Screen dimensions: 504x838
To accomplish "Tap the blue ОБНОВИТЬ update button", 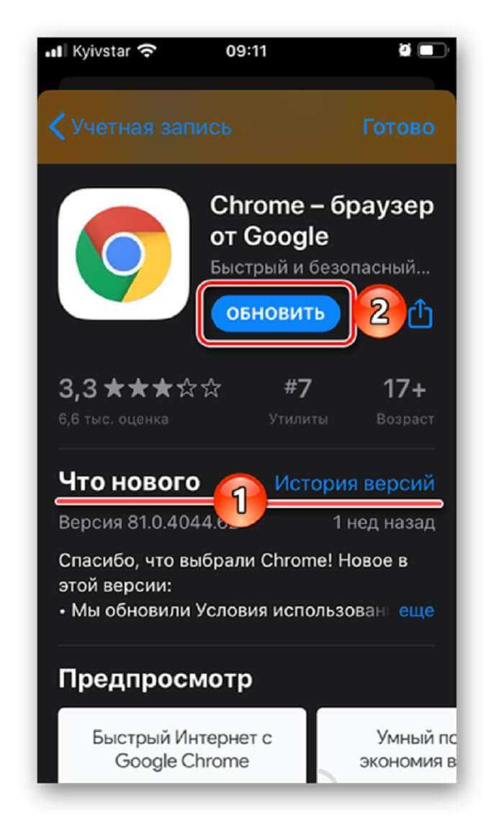I will coord(276,313).
